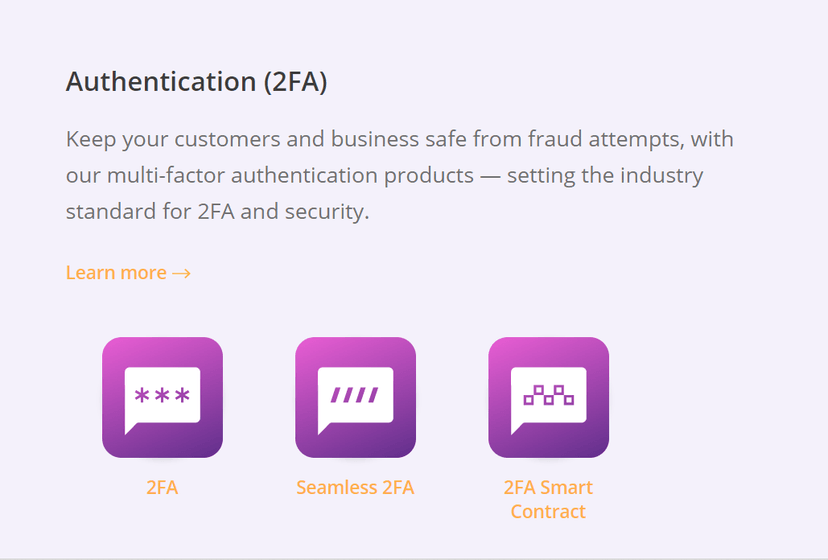Open the 2FA asterisk message icon
Image resolution: width=828 pixels, height=560 pixels.
coord(163,397)
